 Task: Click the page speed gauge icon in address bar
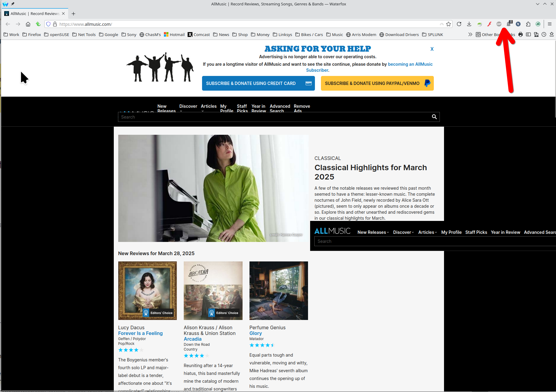click(442, 24)
